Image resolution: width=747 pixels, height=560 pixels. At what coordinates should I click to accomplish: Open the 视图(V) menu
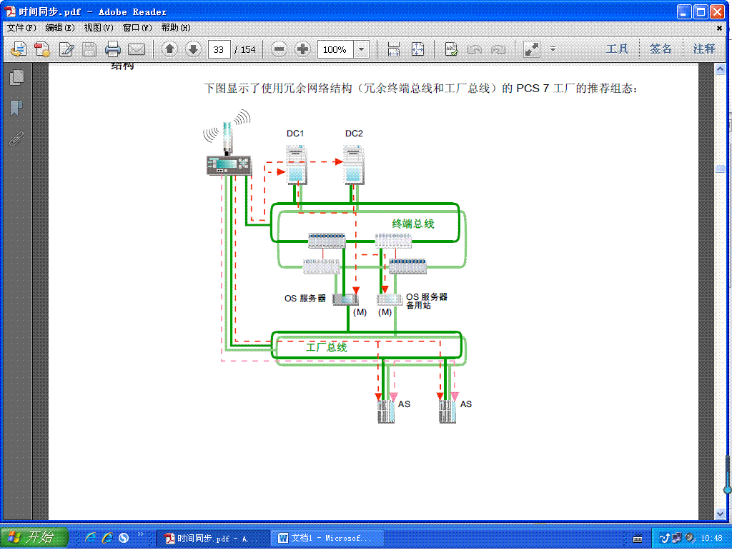(x=99, y=28)
